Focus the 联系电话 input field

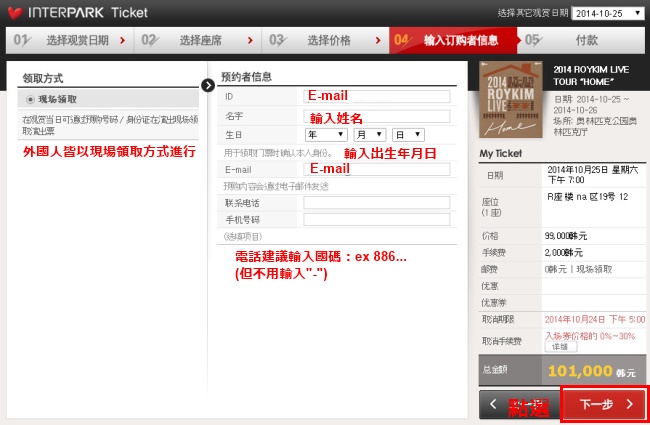click(x=376, y=203)
